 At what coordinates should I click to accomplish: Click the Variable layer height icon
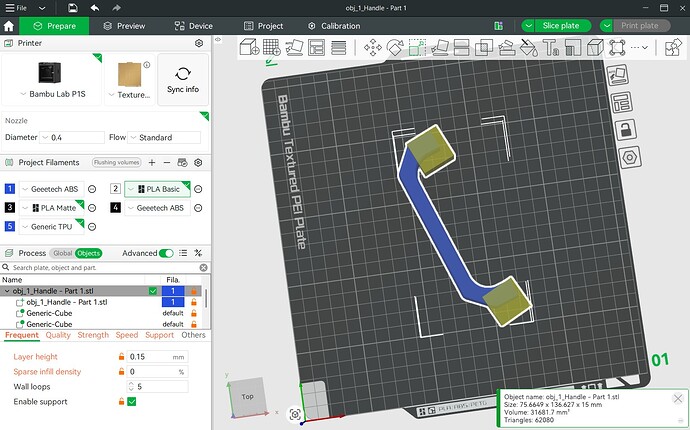338,47
